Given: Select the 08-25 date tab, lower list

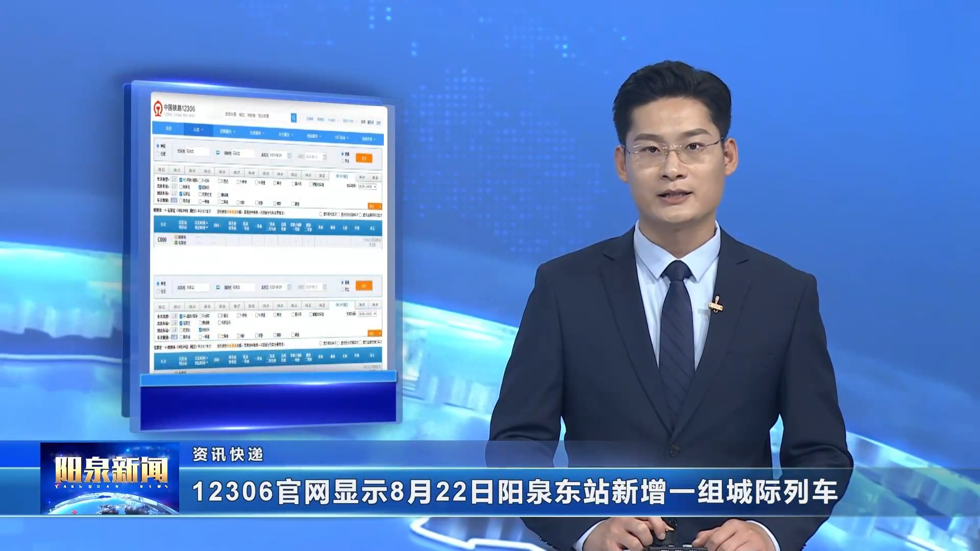Looking at the screenshot, I should (x=362, y=305).
